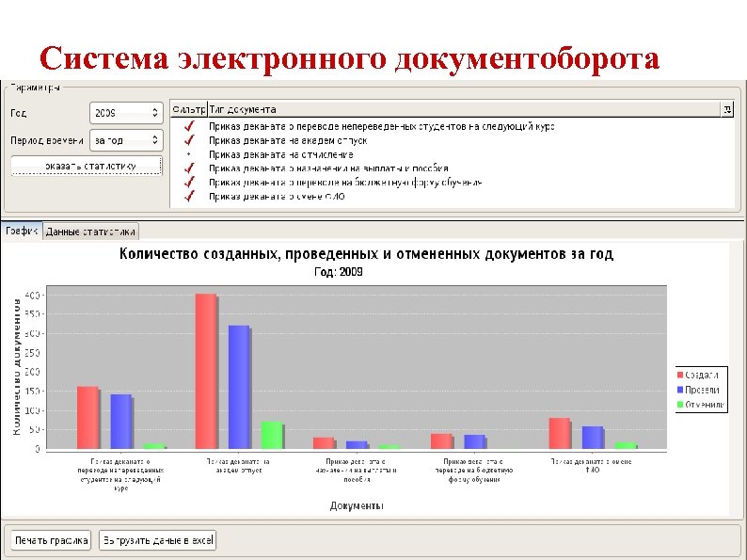
Task: Toggle filter checkmark for Приказ деканата на академ отпуск
Action: tap(190, 140)
